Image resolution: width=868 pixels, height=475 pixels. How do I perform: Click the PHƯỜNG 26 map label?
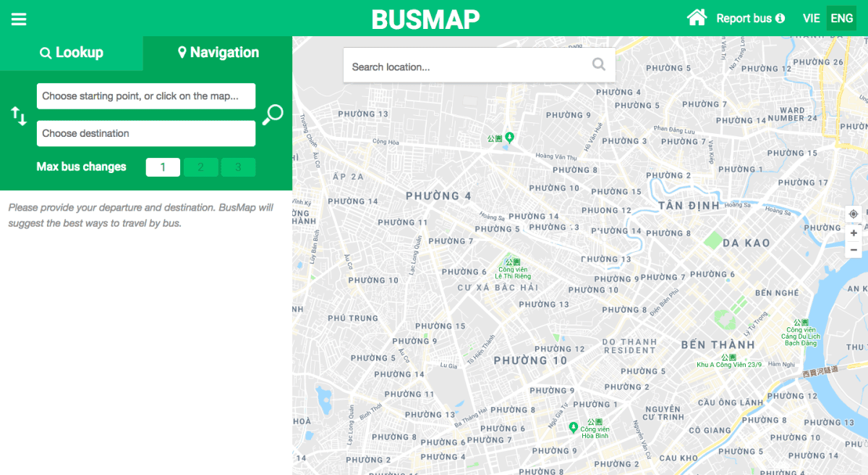817,62
